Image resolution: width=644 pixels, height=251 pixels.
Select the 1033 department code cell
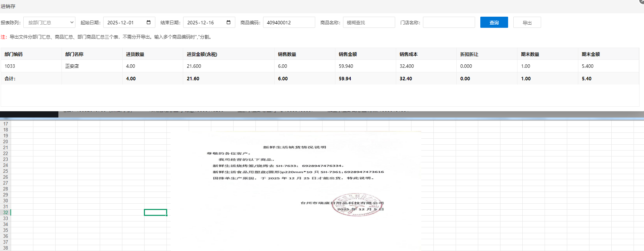[x=10, y=66]
